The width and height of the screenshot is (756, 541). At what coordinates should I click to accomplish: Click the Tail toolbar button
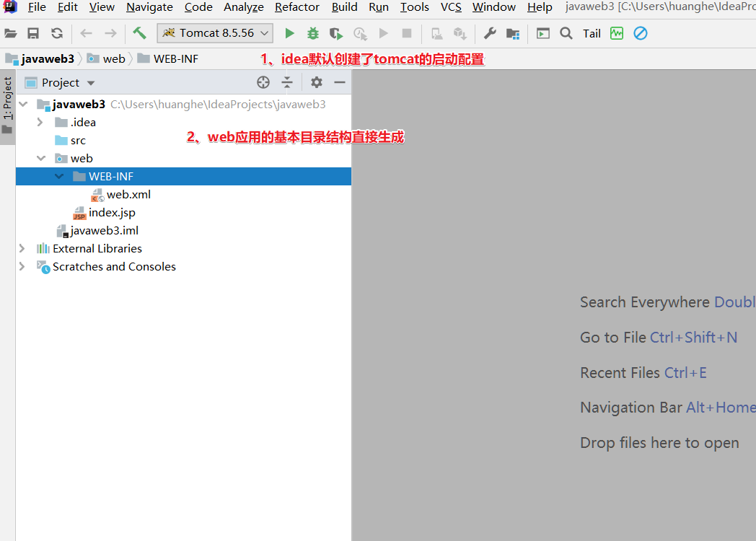[592, 33]
